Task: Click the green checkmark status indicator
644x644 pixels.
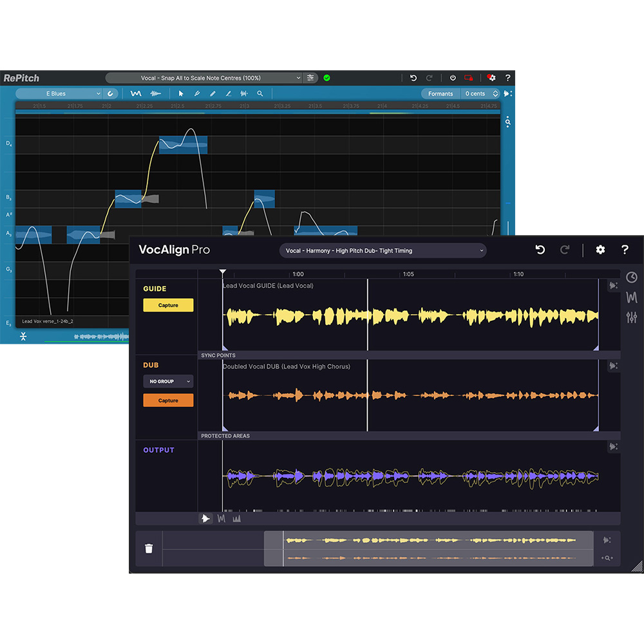Action: [x=327, y=78]
